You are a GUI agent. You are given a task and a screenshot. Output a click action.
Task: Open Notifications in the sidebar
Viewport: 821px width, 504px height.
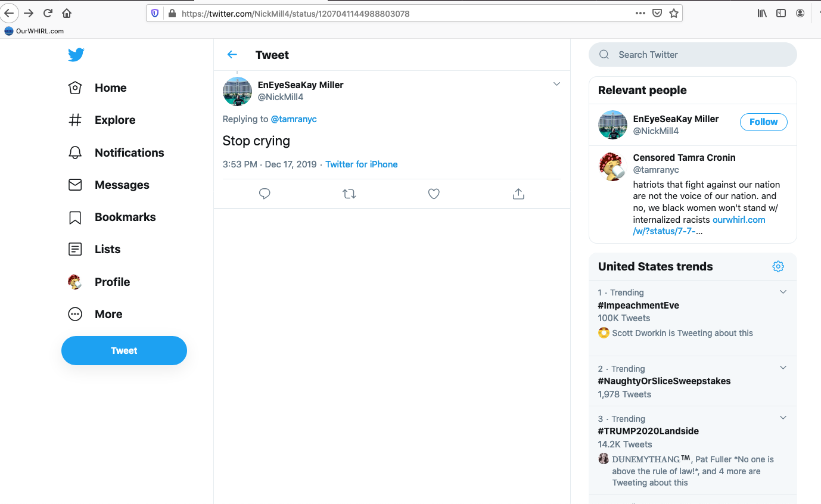[129, 153]
